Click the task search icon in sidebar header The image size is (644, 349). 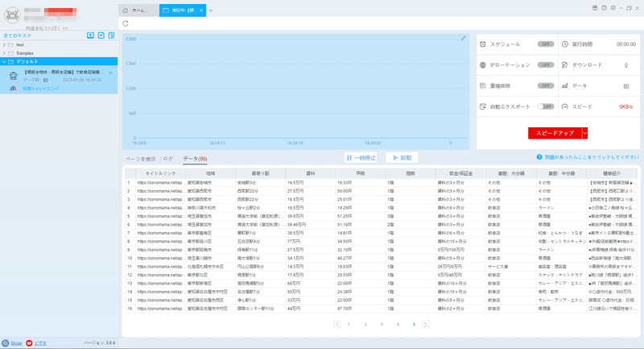111,35
